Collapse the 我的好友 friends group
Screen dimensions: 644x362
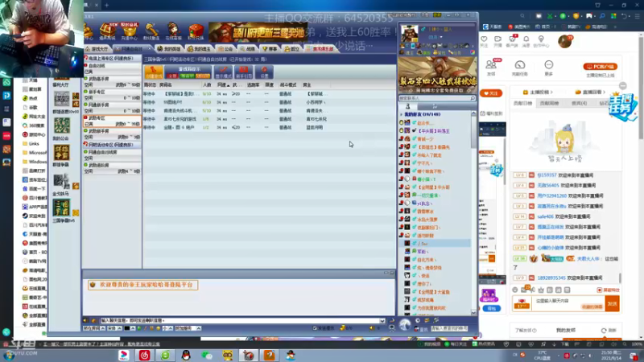click(422, 114)
